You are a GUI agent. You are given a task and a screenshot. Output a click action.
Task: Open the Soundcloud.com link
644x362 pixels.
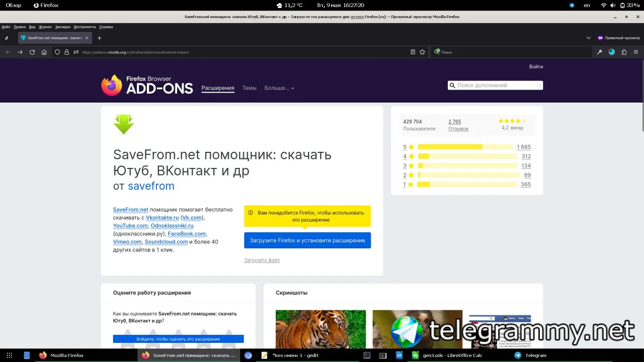click(167, 242)
